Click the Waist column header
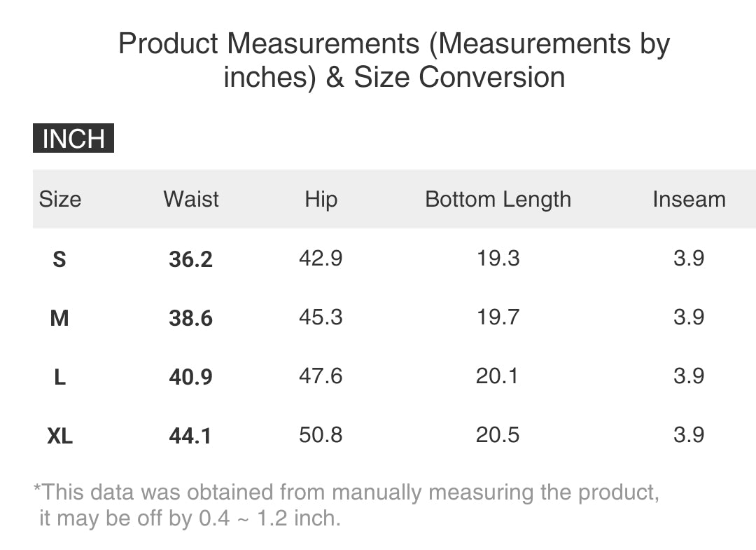Viewport: 756px width, 550px height. (190, 199)
